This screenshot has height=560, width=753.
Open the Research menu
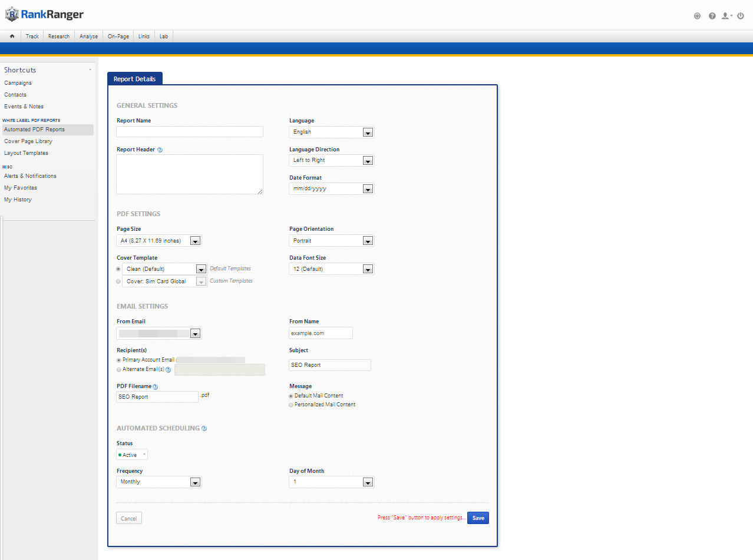click(59, 37)
